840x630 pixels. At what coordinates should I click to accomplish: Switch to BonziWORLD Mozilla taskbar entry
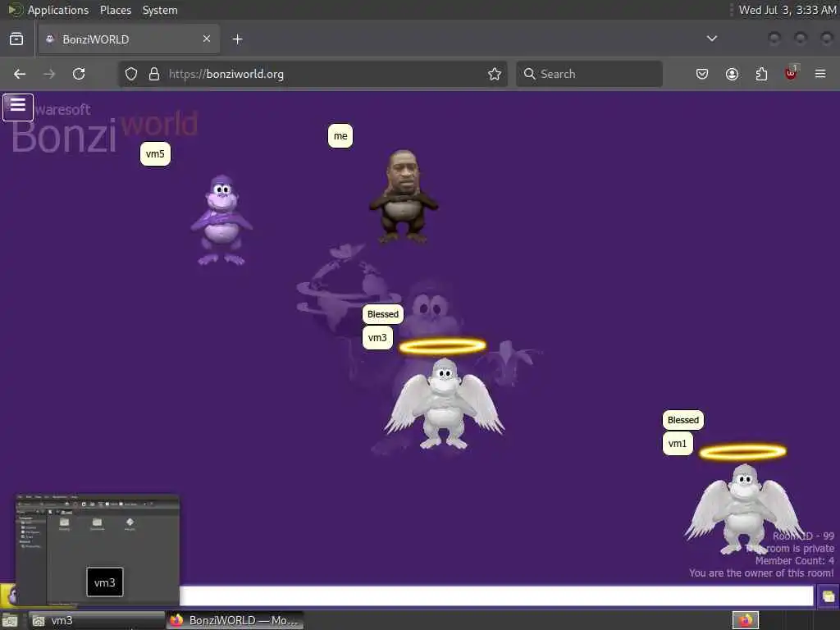(x=235, y=620)
